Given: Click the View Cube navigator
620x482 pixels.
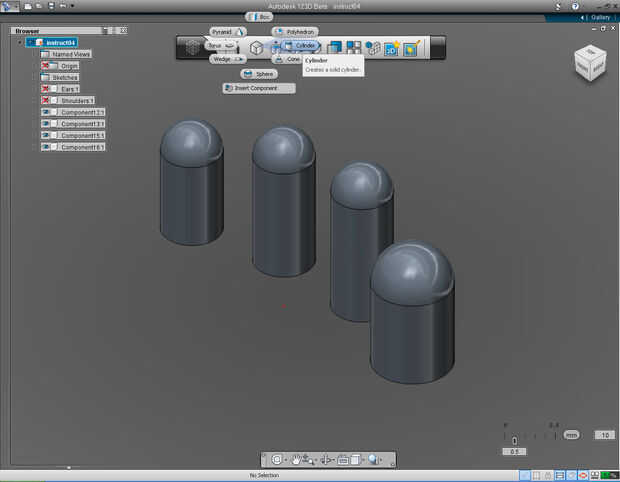Looking at the screenshot, I should [x=590, y=63].
